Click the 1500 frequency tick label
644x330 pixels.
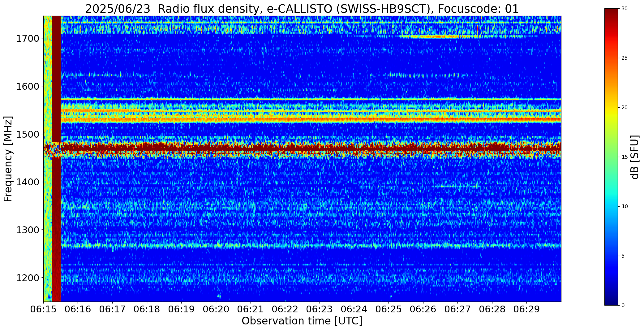(28, 134)
